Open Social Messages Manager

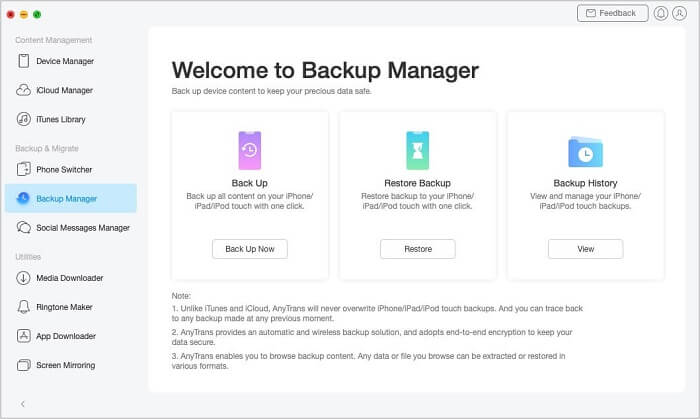[x=83, y=228]
